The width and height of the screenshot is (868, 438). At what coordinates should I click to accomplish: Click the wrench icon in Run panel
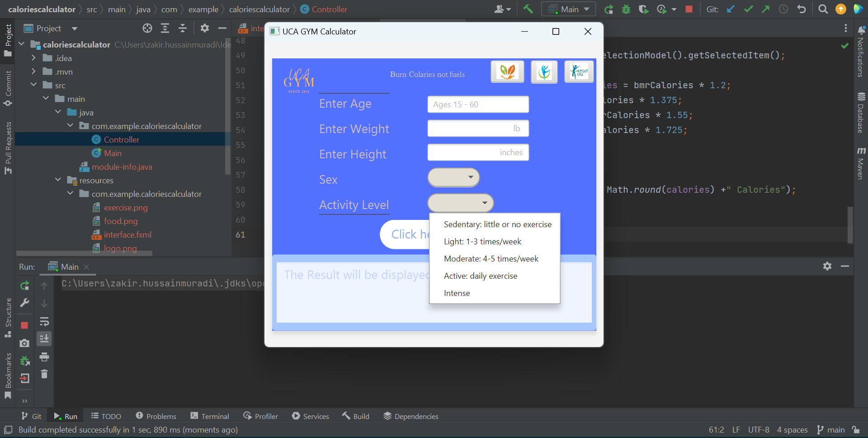[x=25, y=303]
